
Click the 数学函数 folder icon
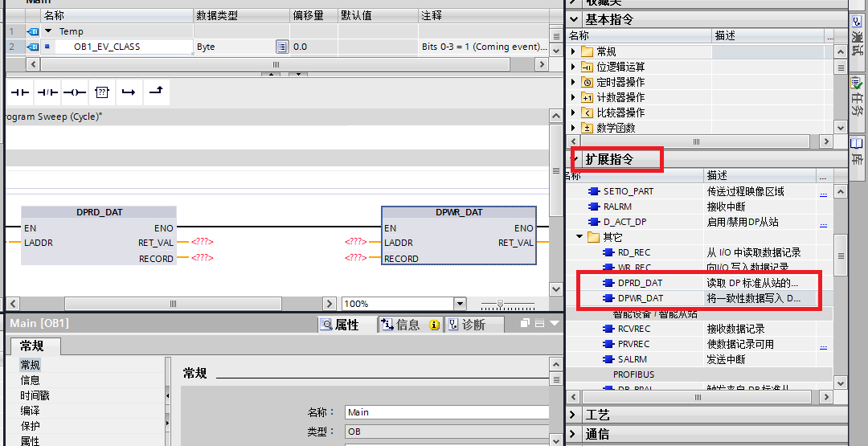(587, 128)
